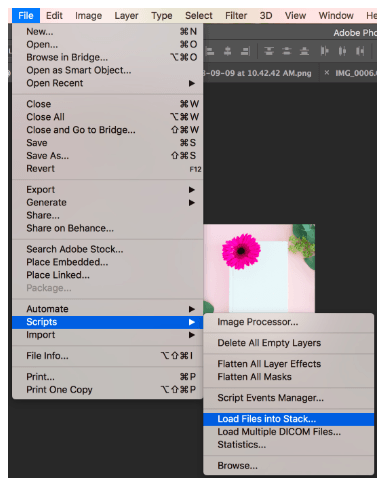Choose the Share... menu item
The image size is (388, 484).
[108, 216]
